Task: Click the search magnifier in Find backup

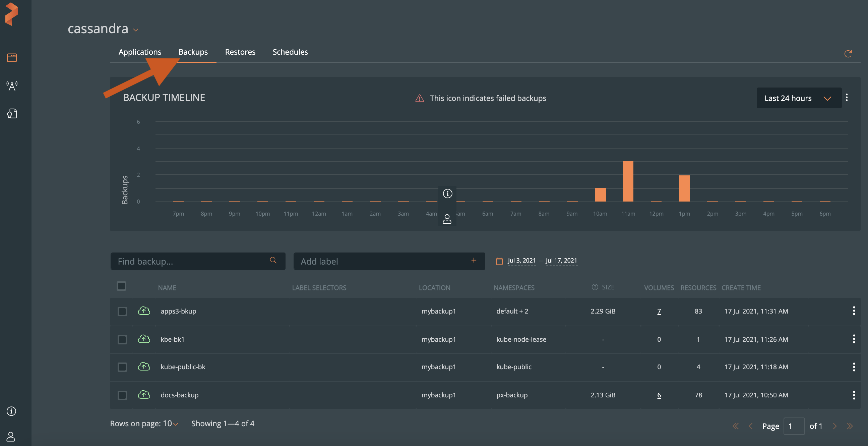Action: pos(273,260)
